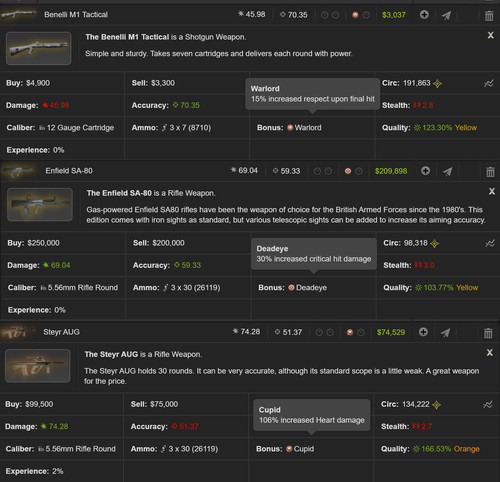Click large Enfield SA-80 rifle image
The height and width of the screenshot is (482, 500).
(40, 204)
